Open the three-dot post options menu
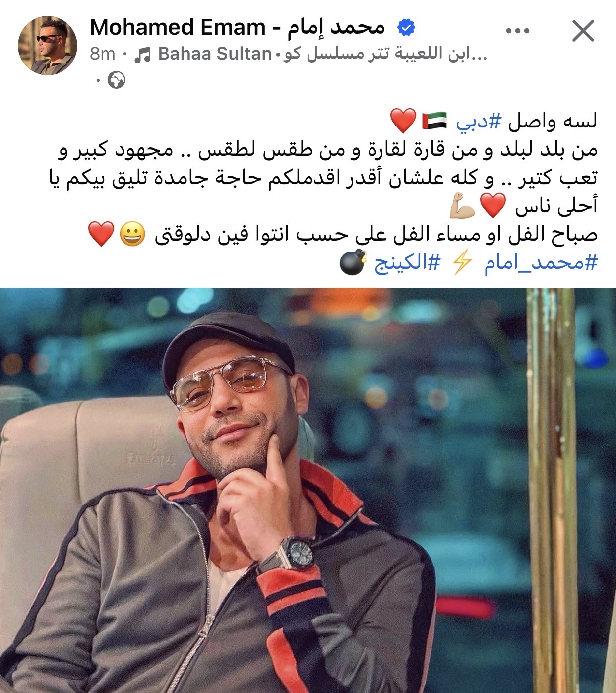This screenshot has height=693, width=616. (518, 31)
